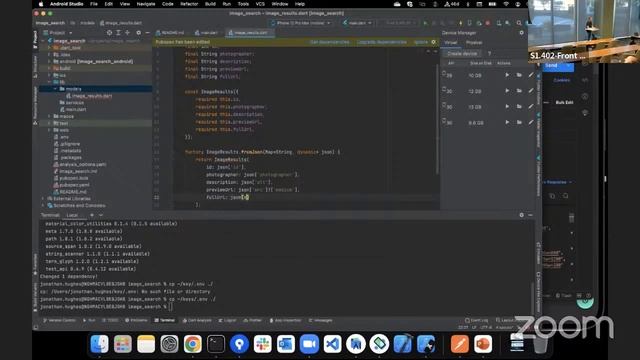Click Get dependencies in the pubspec banner
Image resolution: width=640 pixels, height=360 pixels.
[x=329, y=42]
